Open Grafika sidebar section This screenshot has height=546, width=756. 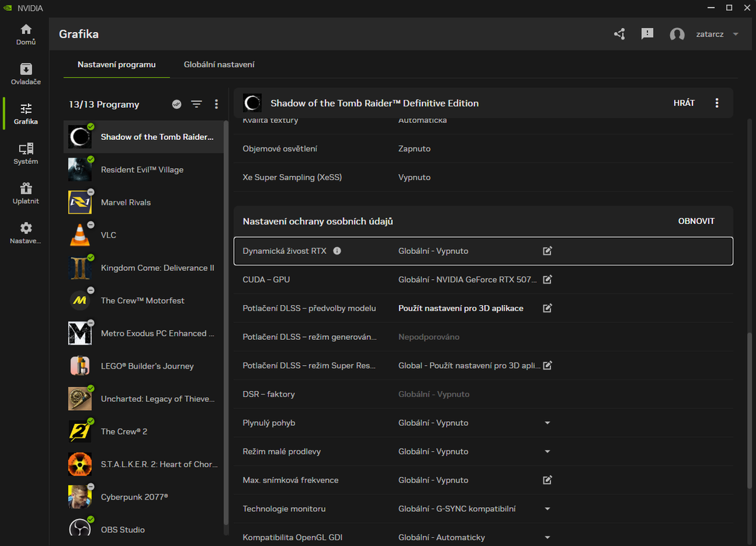click(25, 114)
